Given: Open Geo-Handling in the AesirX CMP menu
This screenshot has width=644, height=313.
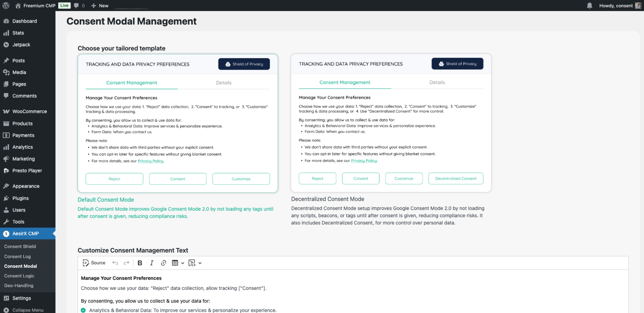Looking at the screenshot, I should pos(19,286).
